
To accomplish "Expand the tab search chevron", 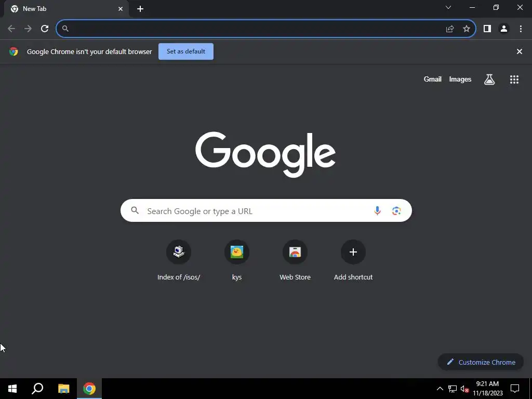I will pyautogui.click(x=448, y=7).
